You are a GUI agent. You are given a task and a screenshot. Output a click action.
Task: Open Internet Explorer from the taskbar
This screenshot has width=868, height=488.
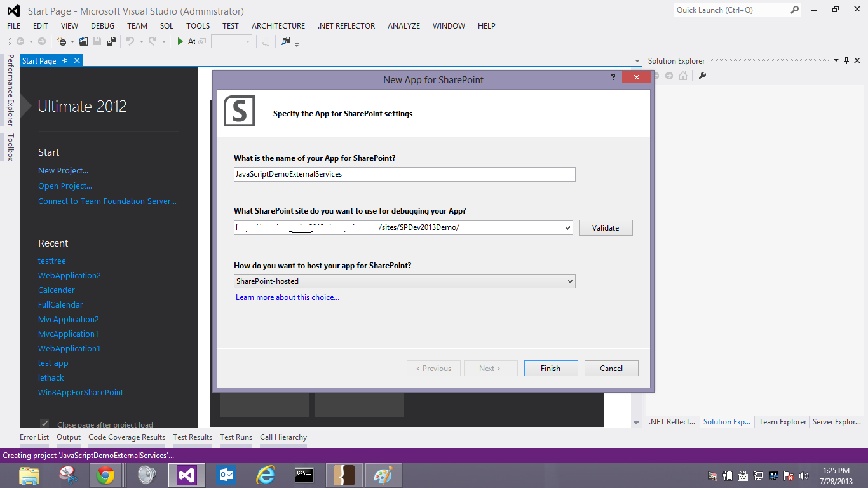(x=265, y=475)
